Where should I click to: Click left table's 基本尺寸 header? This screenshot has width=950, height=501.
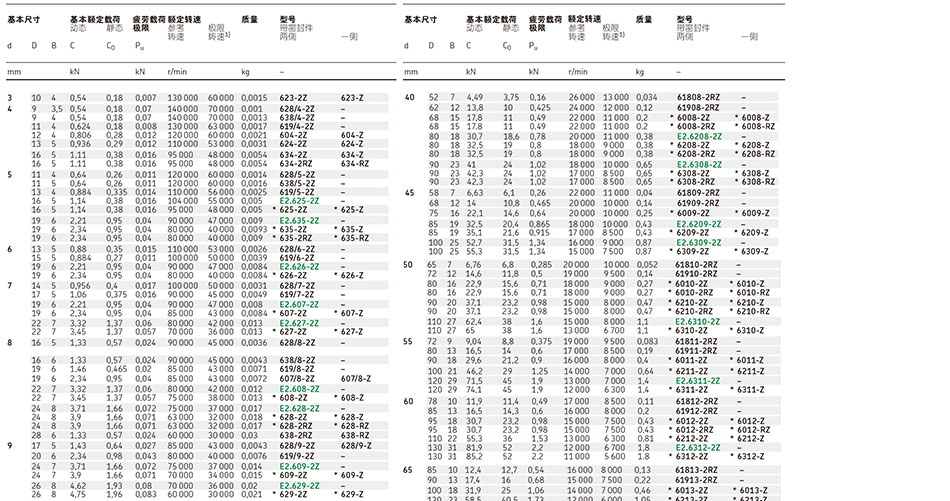pos(25,19)
